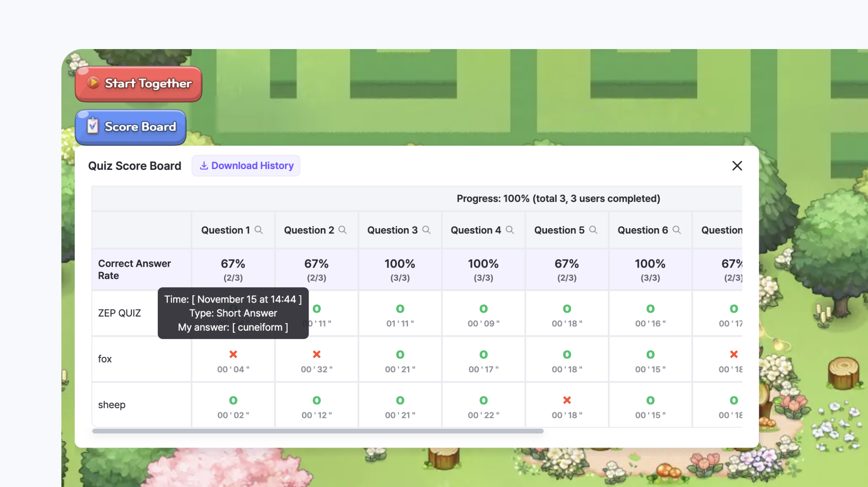Open the Score Board button
868x487 pixels.
(131, 127)
